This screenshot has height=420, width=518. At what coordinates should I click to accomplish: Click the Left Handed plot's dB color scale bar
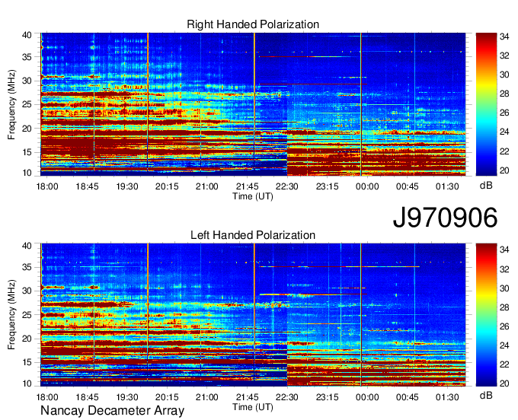pos(486,315)
